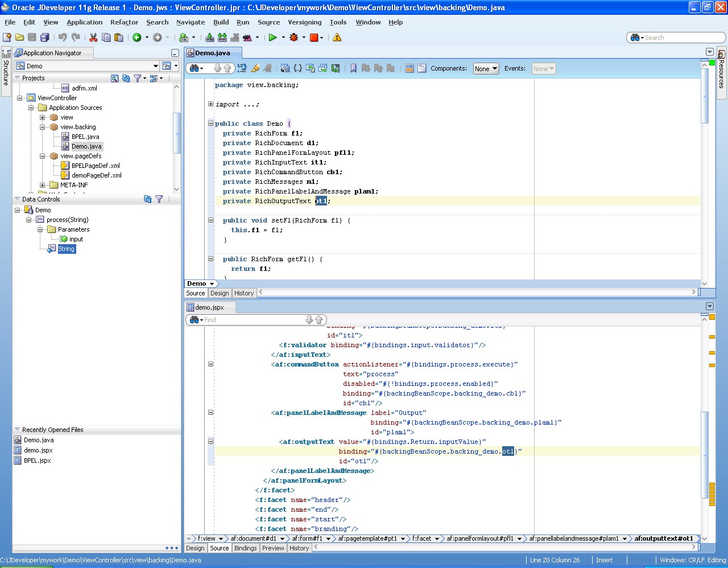This screenshot has height=568, width=728.
Task: Click the Cut scissors icon
Action: (x=93, y=38)
